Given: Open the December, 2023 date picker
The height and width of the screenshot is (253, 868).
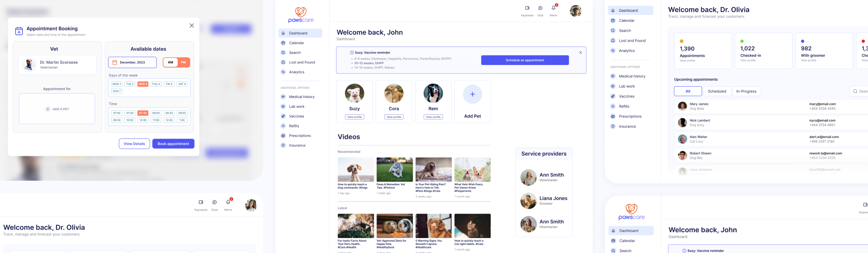Looking at the screenshot, I should (x=132, y=62).
